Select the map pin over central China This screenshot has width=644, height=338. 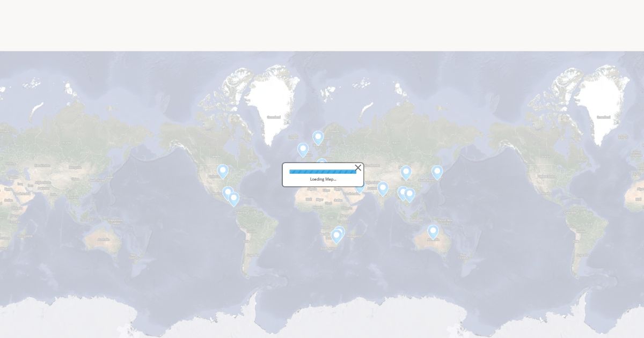(406, 173)
